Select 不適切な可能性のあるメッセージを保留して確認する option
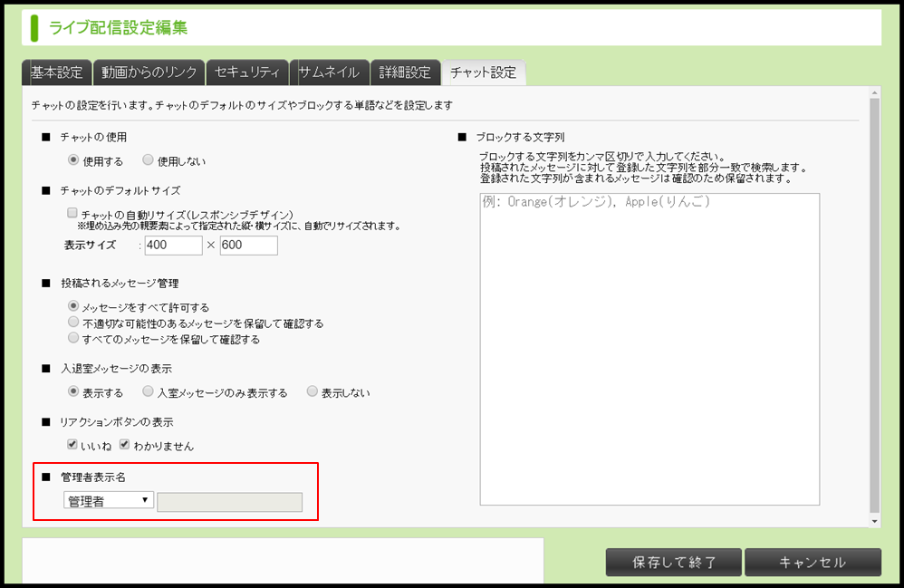Image resolution: width=904 pixels, height=588 pixels. 73,322
